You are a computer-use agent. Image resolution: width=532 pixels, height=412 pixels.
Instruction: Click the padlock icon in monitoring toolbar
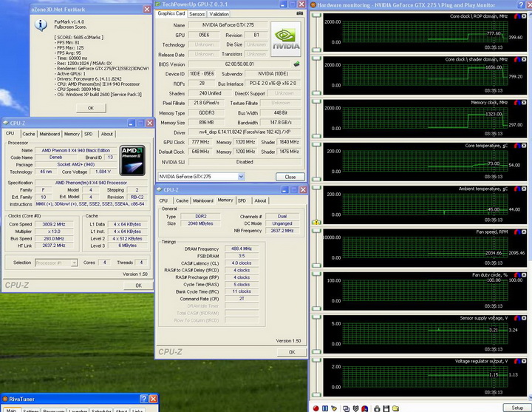[x=377, y=408]
